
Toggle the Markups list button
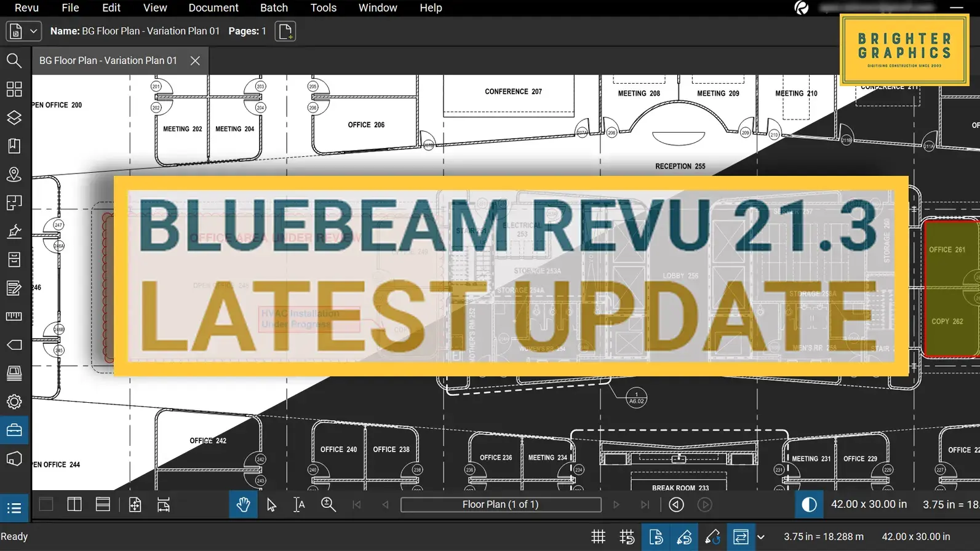[14, 508]
